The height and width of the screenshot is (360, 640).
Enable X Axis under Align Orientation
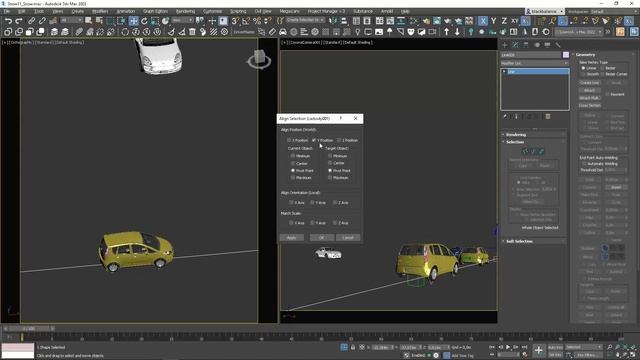click(291, 202)
